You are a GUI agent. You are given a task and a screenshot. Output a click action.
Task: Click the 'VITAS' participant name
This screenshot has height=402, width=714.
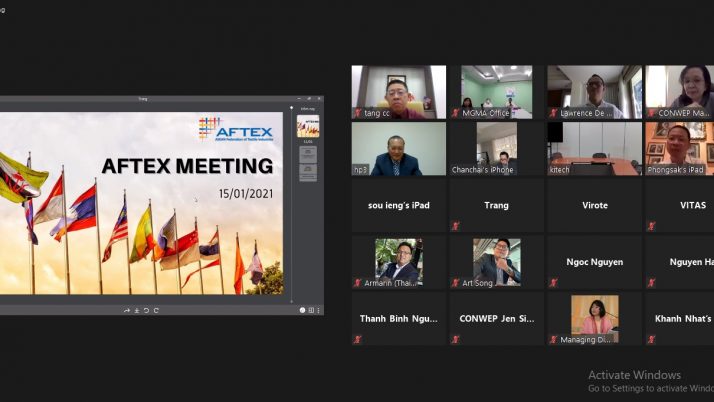point(693,205)
